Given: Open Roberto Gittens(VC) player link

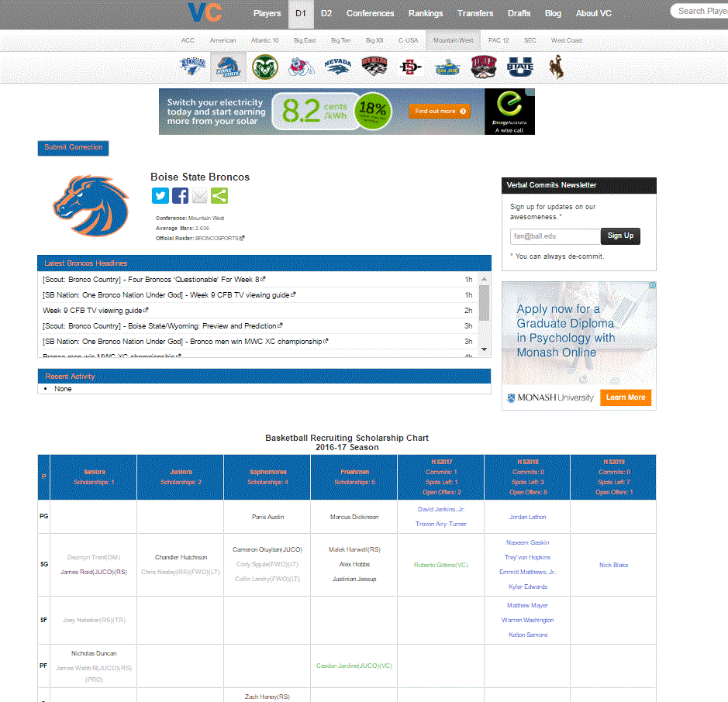Looking at the screenshot, I should click(441, 565).
